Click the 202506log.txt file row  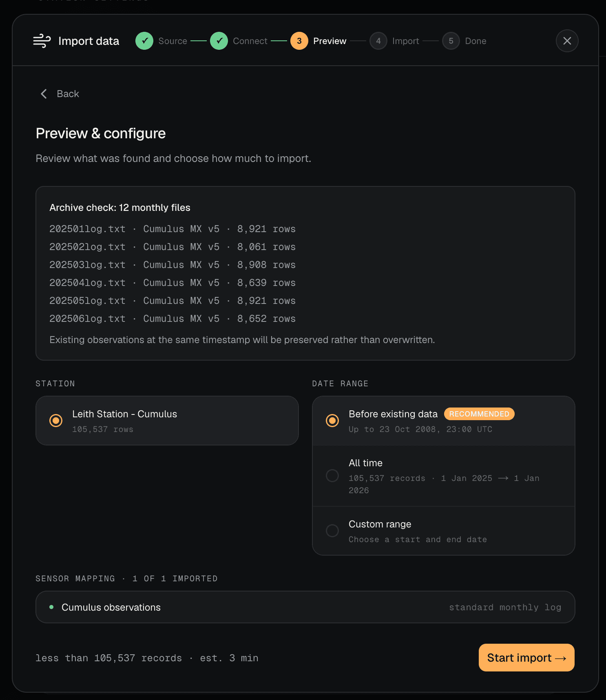[173, 319]
